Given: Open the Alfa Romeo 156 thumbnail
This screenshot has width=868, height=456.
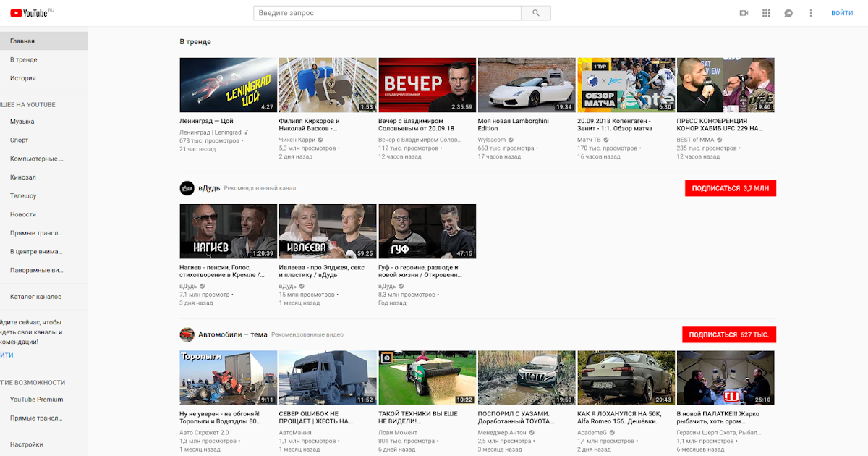Looking at the screenshot, I should (626, 378).
